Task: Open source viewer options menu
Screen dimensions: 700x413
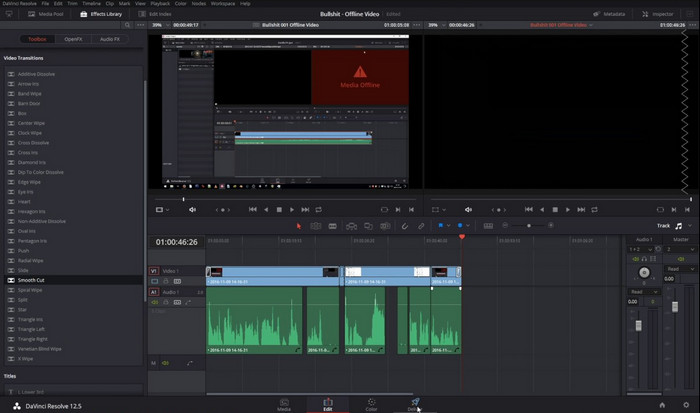Action: (x=417, y=25)
